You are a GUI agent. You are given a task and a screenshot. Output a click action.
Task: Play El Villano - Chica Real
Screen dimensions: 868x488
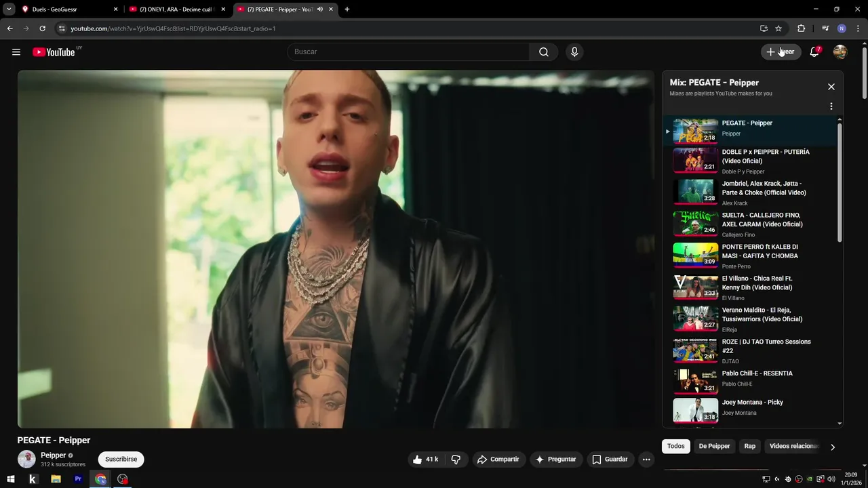tap(751, 287)
